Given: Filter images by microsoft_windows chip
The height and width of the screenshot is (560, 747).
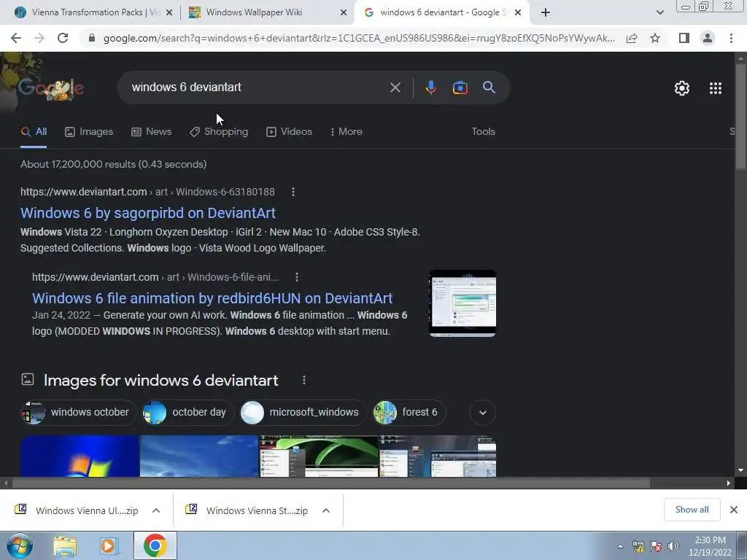Looking at the screenshot, I should [303, 413].
